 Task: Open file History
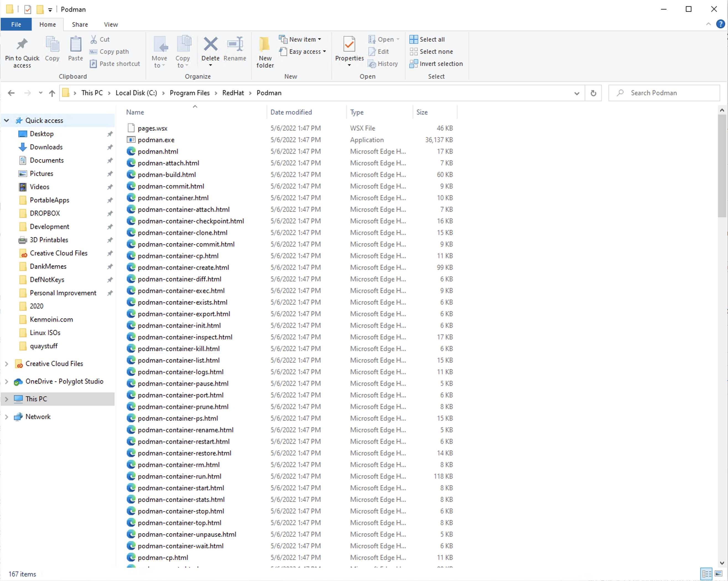pos(383,64)
